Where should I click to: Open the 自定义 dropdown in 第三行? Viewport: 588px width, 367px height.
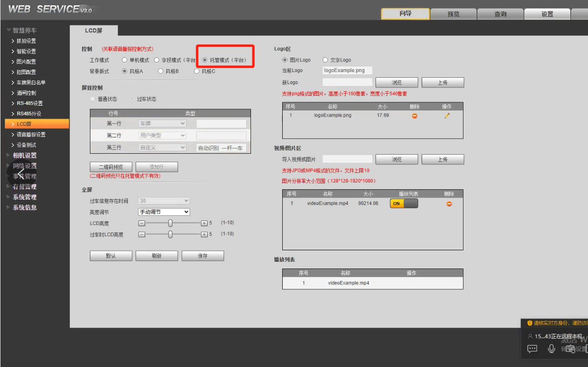pyautogui.click(x=162, y=147)
